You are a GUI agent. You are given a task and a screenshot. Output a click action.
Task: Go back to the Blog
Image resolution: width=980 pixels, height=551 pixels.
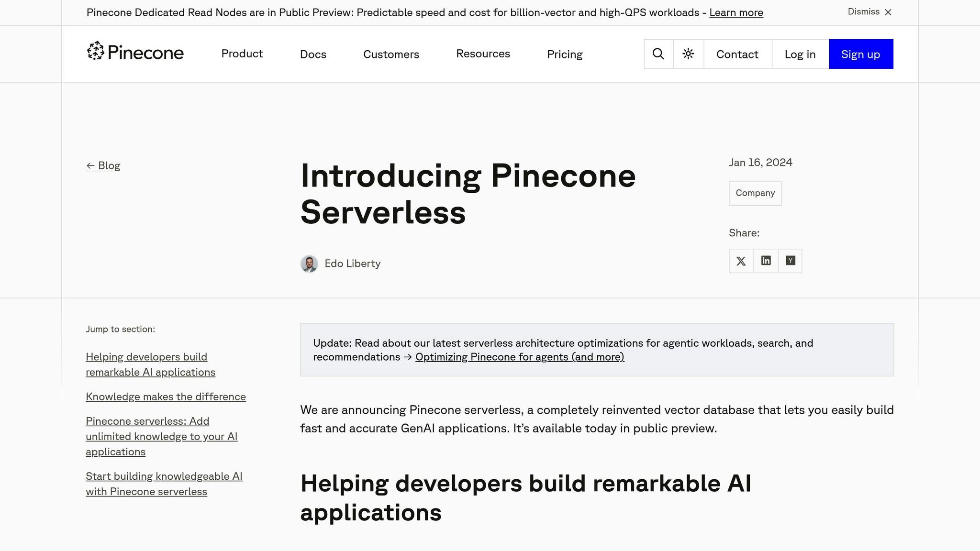tap(103, 165)
